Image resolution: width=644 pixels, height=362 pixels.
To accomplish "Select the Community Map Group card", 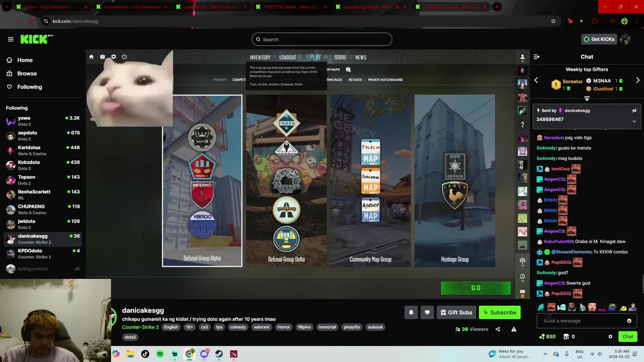I will point(370,181).
